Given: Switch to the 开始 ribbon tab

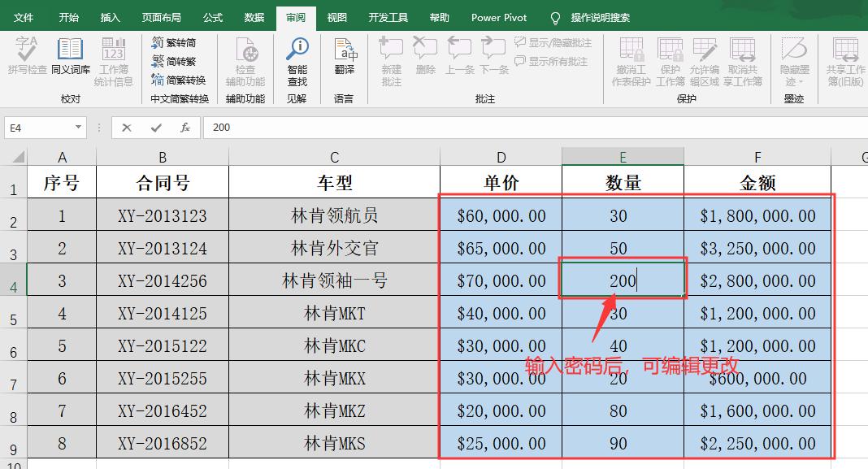Looking at the screenshot, I should (x=69, y=17).
